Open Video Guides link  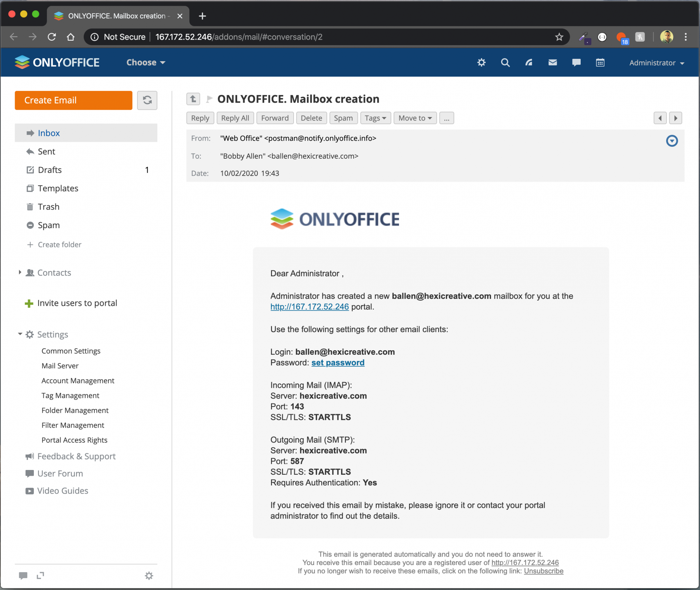[57, 491]
